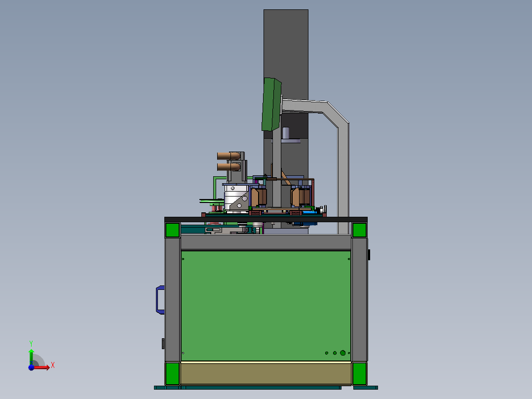The height and width of the screenshot is (399, 532).
Task: Select the right gray vertical frame post
Action: 359,300
